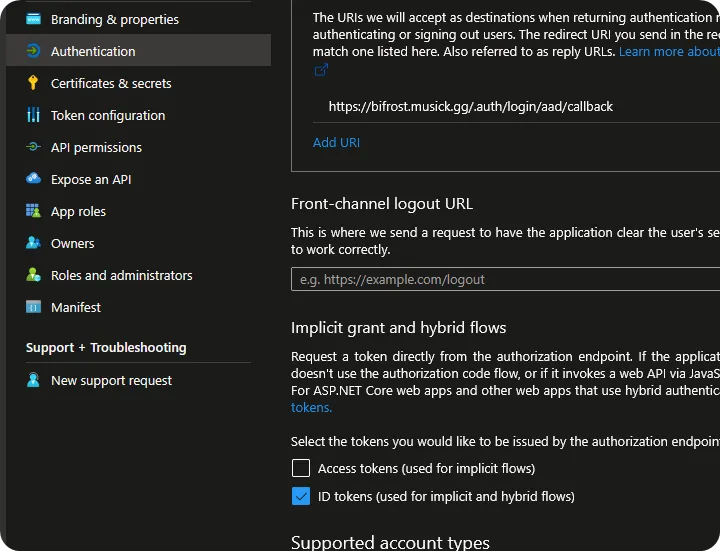Click the Roles and administrators icon
The image size is (720, 551).
(34, 275)
